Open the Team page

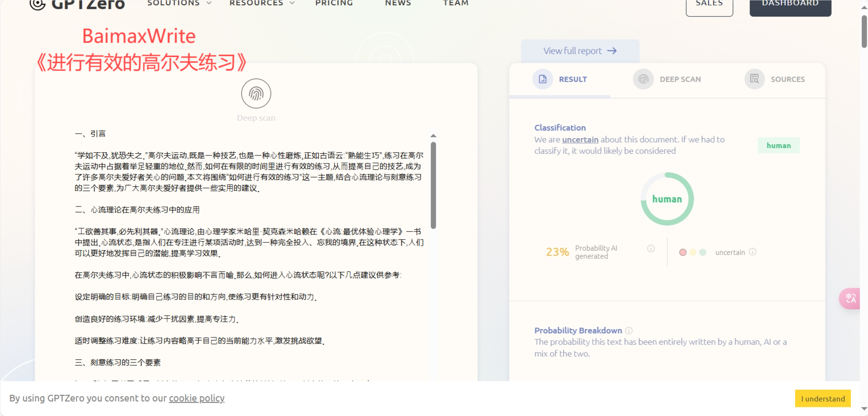coord(455,3)
